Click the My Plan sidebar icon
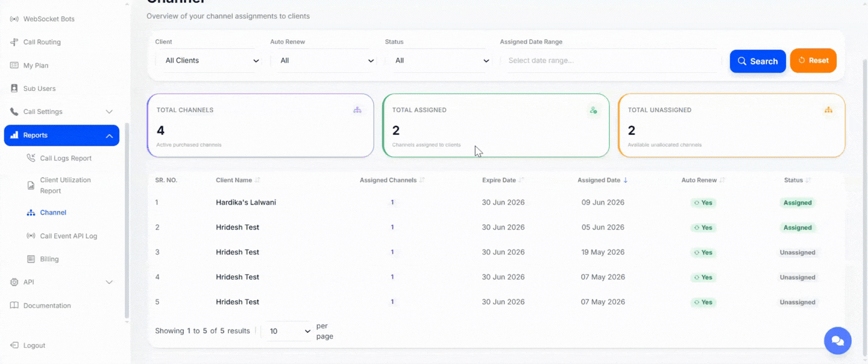The height and width of the screenshot is (364, 868). click(x=14, y=65)
